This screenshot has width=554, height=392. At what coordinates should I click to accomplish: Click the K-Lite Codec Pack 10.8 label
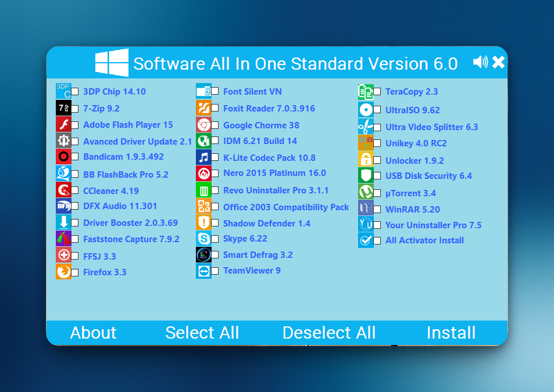(x=269, y=158)
